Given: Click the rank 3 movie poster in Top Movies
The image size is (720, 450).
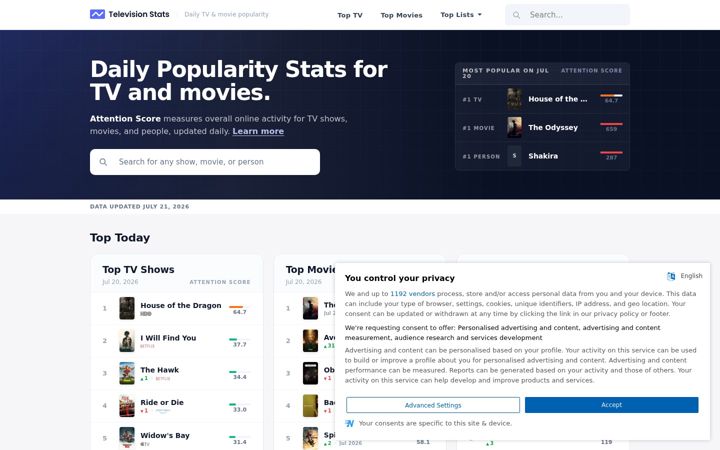Looking at the screenshot, I should click(310, 373).
